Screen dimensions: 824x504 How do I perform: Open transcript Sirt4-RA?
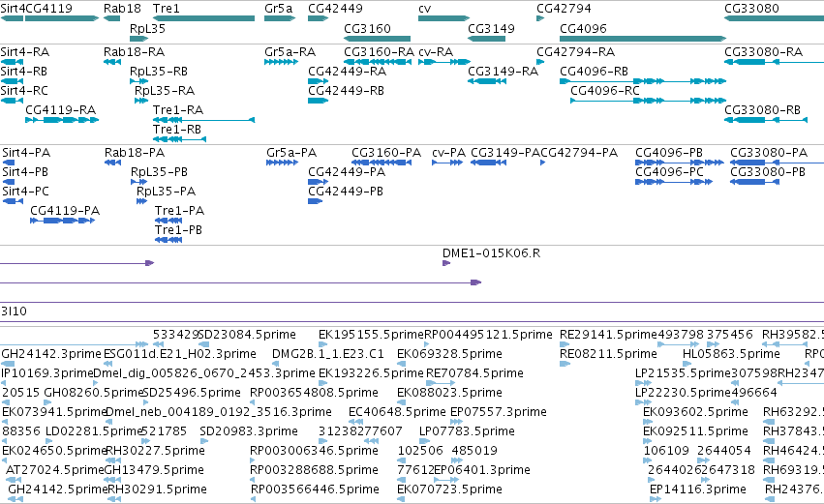click(25, 52)
